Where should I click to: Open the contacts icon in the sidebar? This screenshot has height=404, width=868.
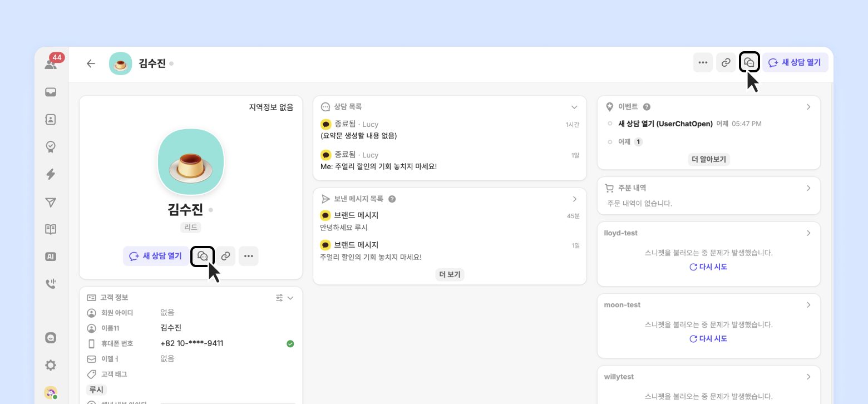click(x=51, y=119)
